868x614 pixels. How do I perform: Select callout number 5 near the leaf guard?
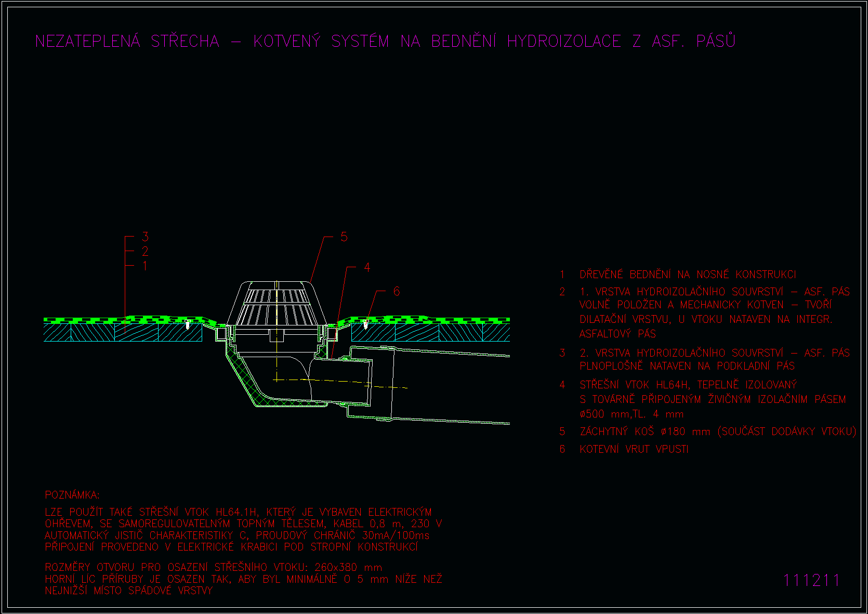[344, 237]
